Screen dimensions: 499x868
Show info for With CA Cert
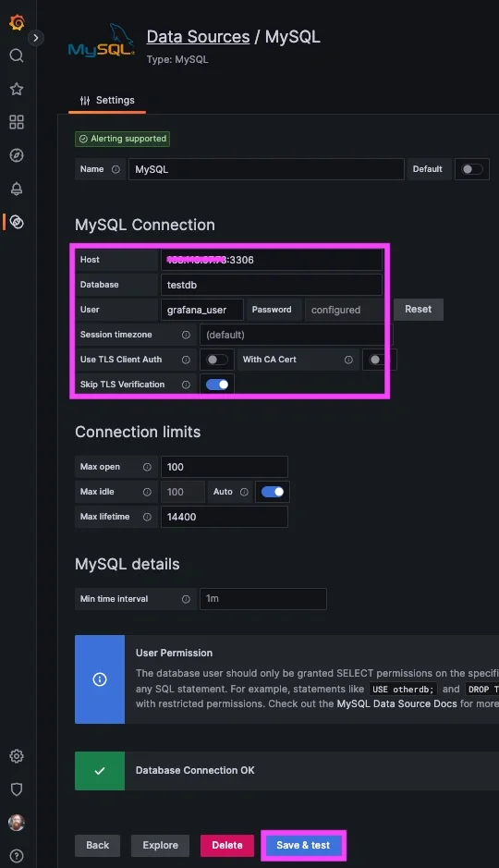(x=348, y=360)
